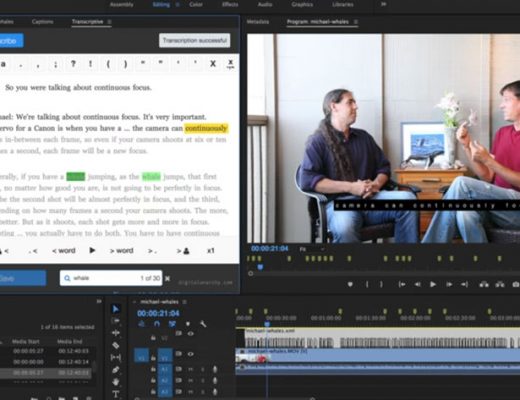Toggle lock on V2 track
The image size is (520, 400).
tap(153, 338)
